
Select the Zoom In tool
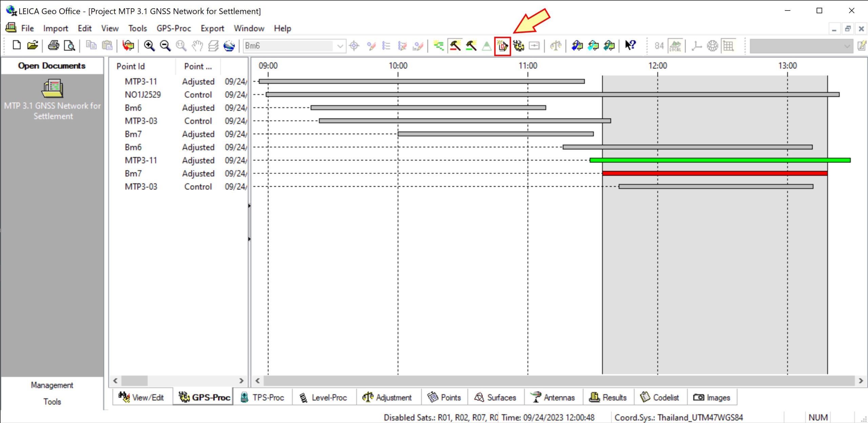coord(149,45)
